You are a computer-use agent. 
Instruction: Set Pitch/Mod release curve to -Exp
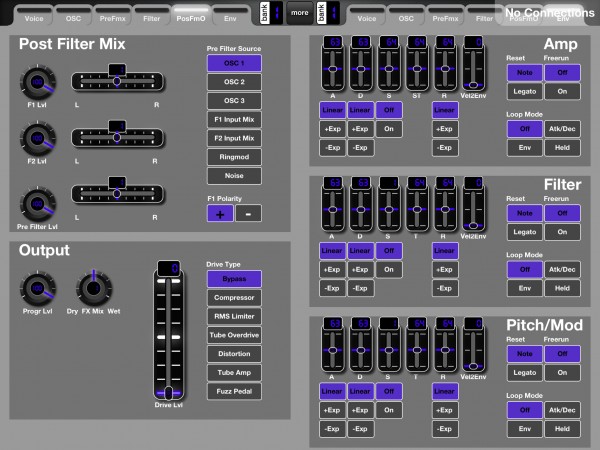pyautogui.click(x=445, y=429)
